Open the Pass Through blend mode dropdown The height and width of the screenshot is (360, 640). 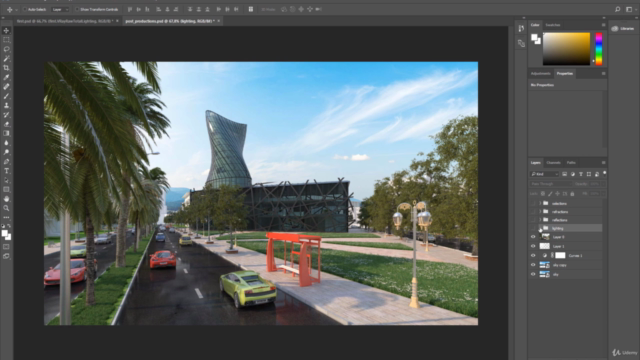click(551, 184)
